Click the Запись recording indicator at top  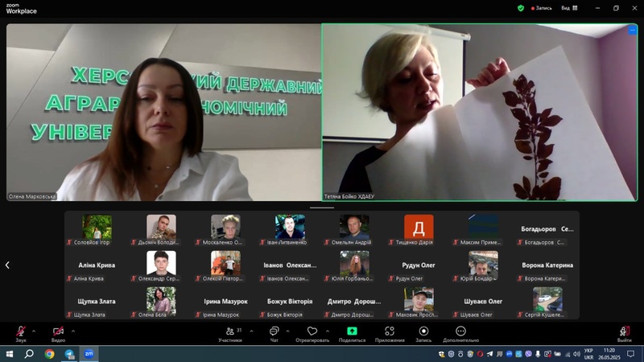[543, 8]
